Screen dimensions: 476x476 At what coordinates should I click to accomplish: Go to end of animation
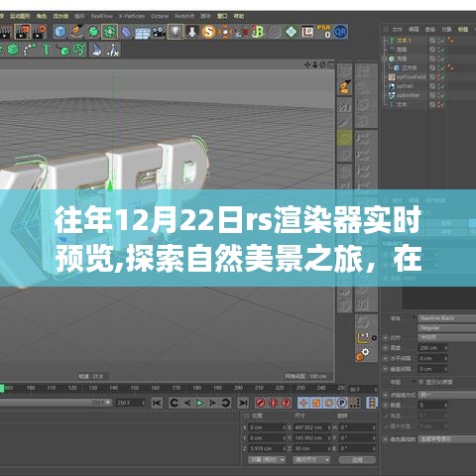pos(243,403)
